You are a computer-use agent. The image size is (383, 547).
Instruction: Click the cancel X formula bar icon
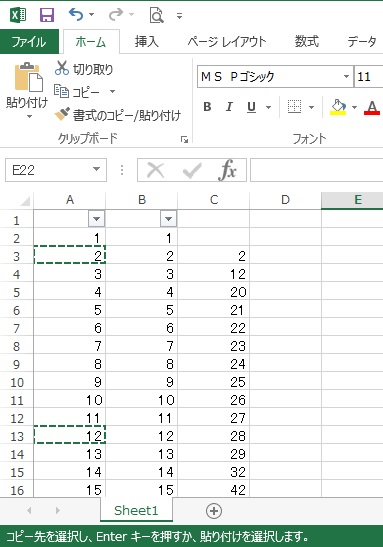(x=156, y=170)
